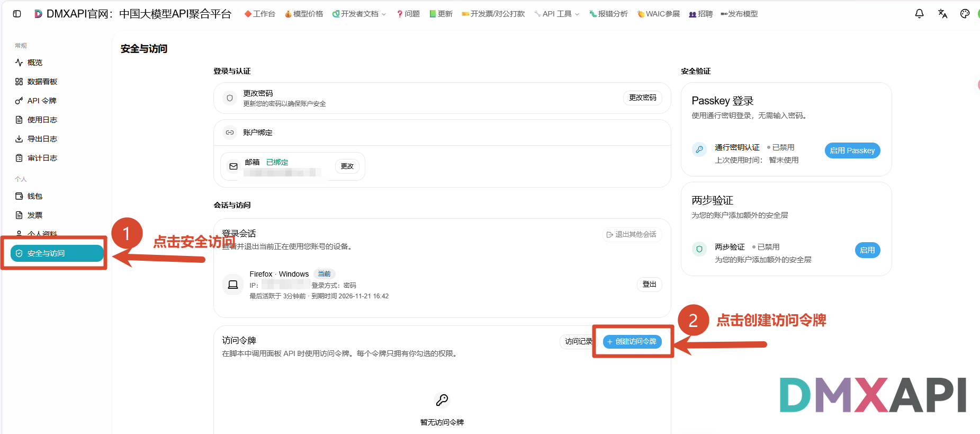Image resolution: width=980 pixels, height=434 pixels.
Task: Open 模型价格 in the top navigation
Action: [x=304, y=14]
